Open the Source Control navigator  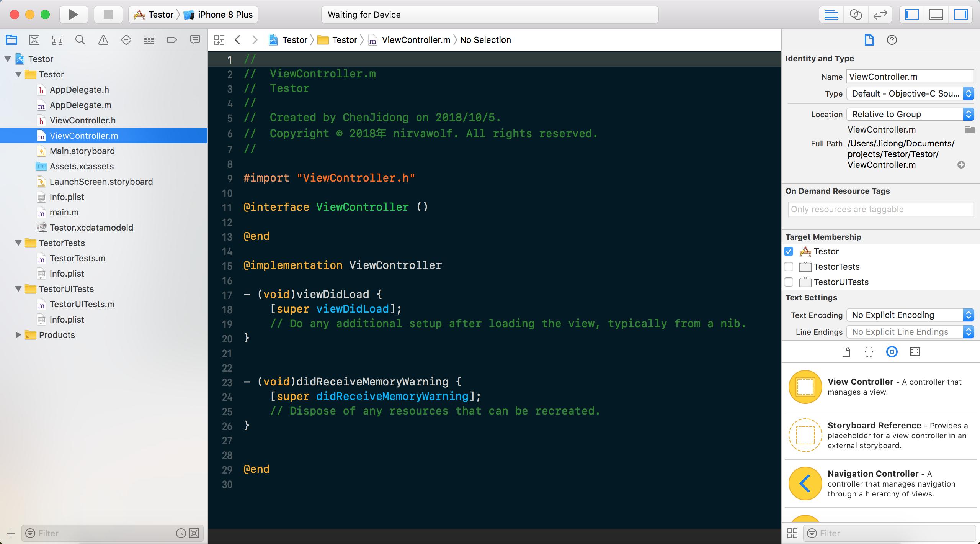34,40
